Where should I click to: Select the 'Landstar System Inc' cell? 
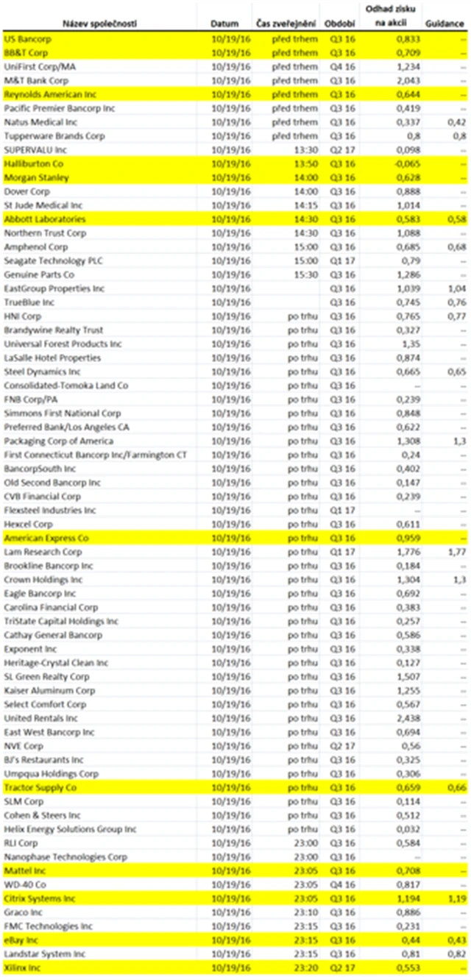[99, 954]
